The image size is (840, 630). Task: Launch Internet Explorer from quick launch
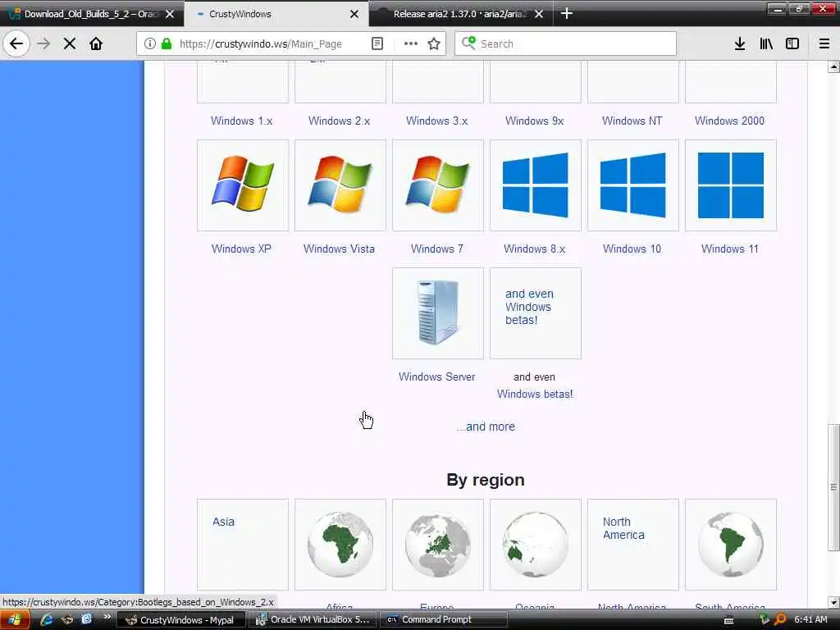coord(47,620)
